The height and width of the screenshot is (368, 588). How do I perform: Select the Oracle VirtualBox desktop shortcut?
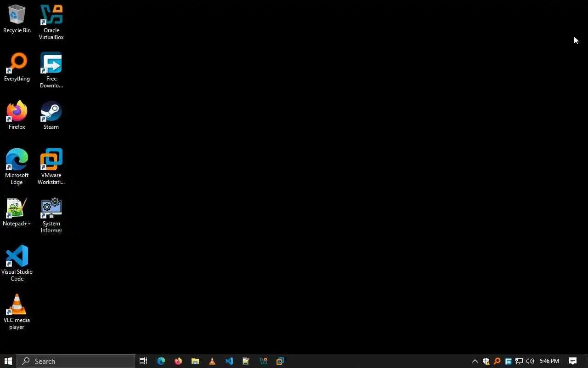click(x=51, y=22)
